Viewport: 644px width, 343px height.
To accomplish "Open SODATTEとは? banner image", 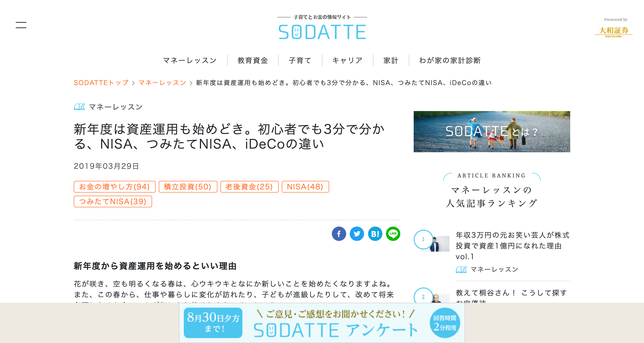I will click(492, 132).
